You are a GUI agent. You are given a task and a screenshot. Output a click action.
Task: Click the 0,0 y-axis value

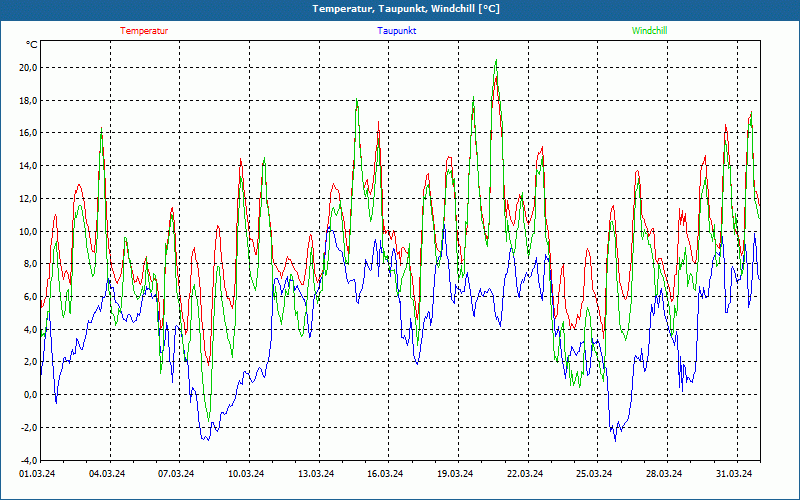click(31, 394)
